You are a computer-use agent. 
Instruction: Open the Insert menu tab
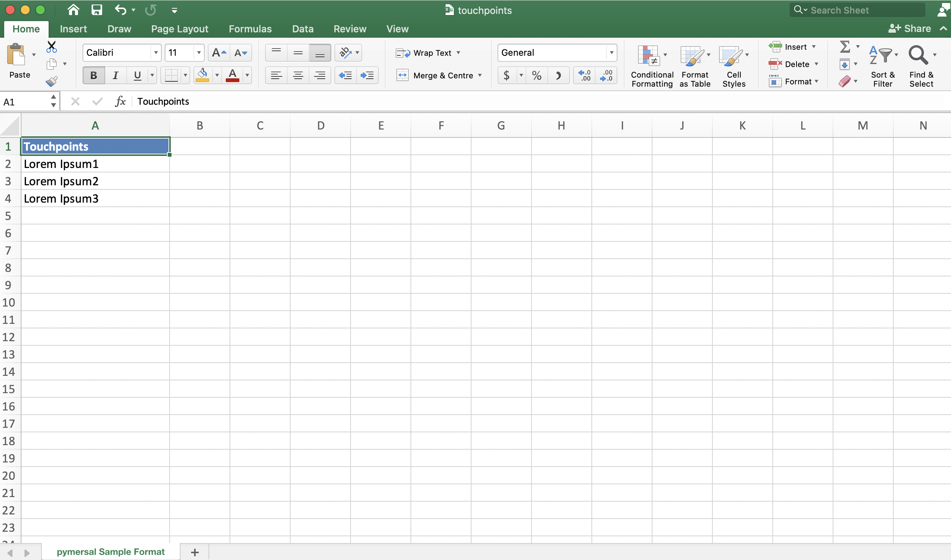pos(73,28)
